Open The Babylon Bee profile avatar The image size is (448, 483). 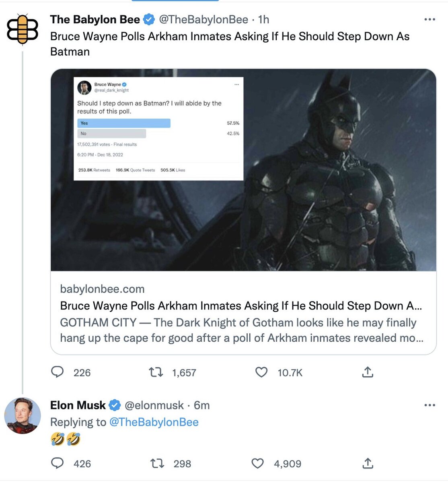coord(23,29)
